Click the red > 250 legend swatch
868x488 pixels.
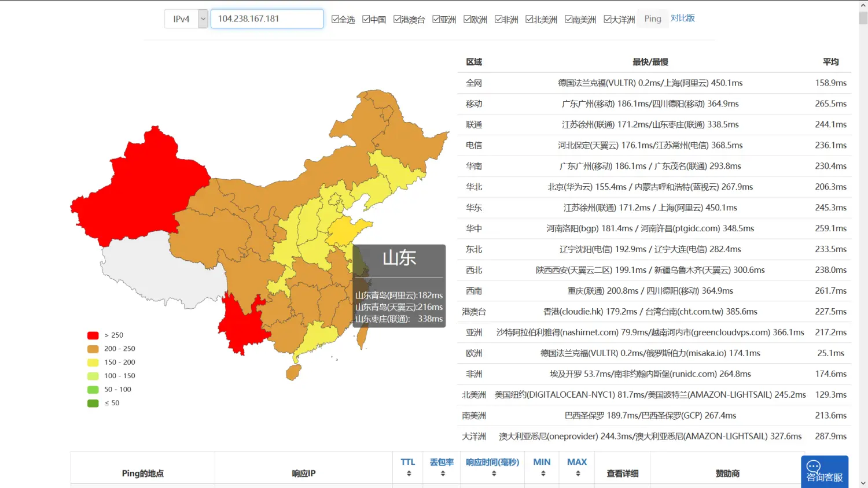(x=93, y=335)
